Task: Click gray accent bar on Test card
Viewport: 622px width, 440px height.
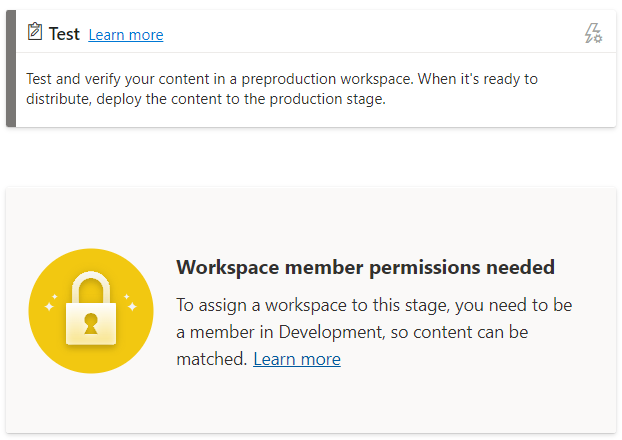Action: click(x=11, y=68)
